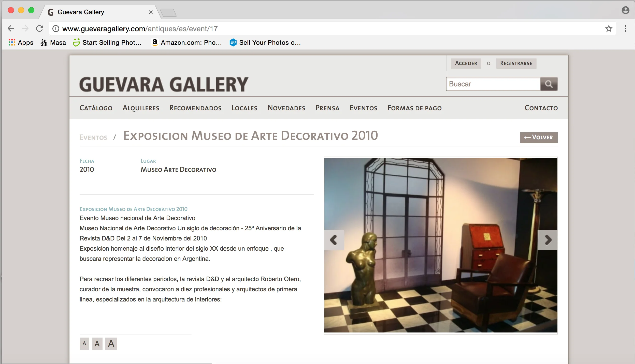
Task: Open Chrome profile avatar
Action: pyautogui.click(x=625, y=10)
